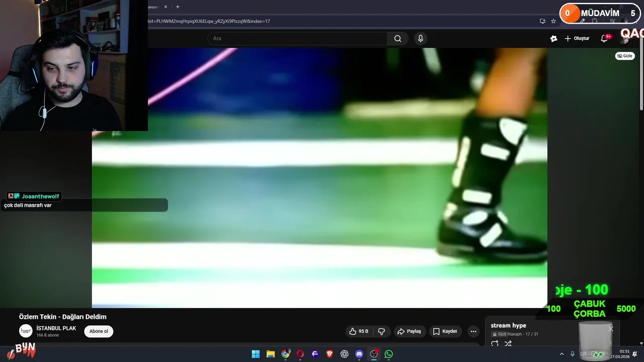Click the YouTube search magnifier button
Viewport: 644px width, 362px height.
(397, 39)
